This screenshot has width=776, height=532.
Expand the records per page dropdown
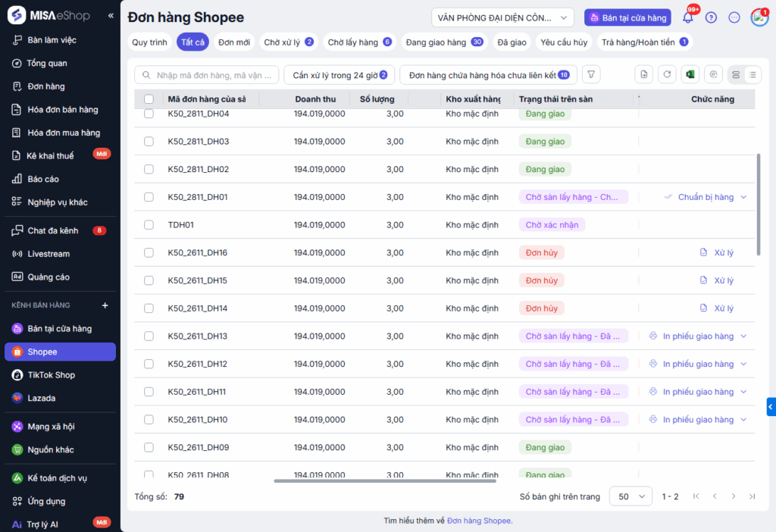pyautogui.click(x=630, y=496)
